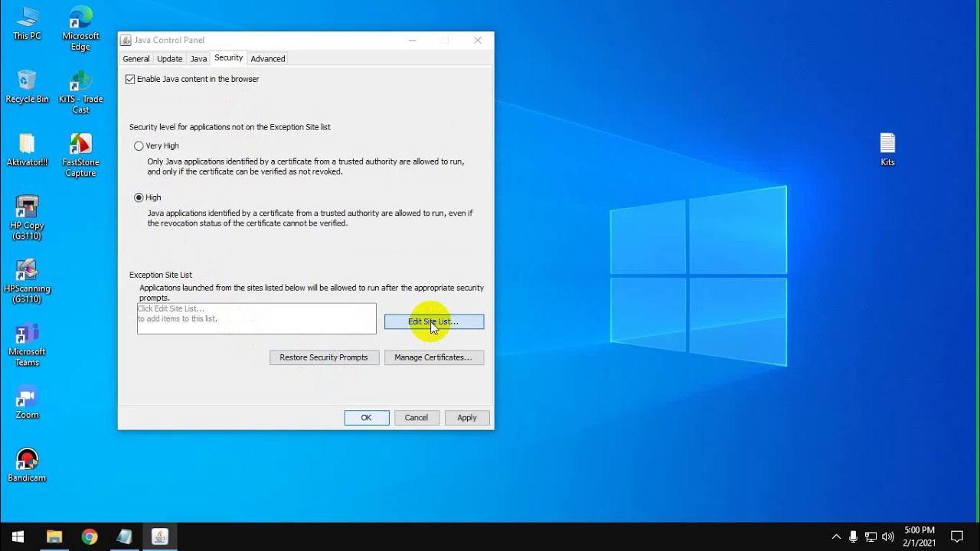
Task: Minimize the Java Control Panel window
Action: (413, 40)
